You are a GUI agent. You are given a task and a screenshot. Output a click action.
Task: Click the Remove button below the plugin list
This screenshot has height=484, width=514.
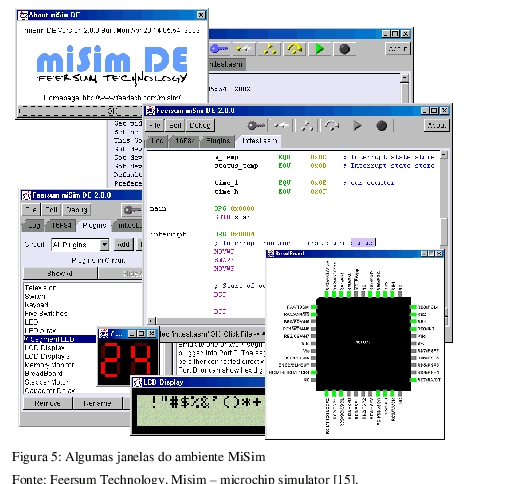pyautogui.click(x=48, y=403)
